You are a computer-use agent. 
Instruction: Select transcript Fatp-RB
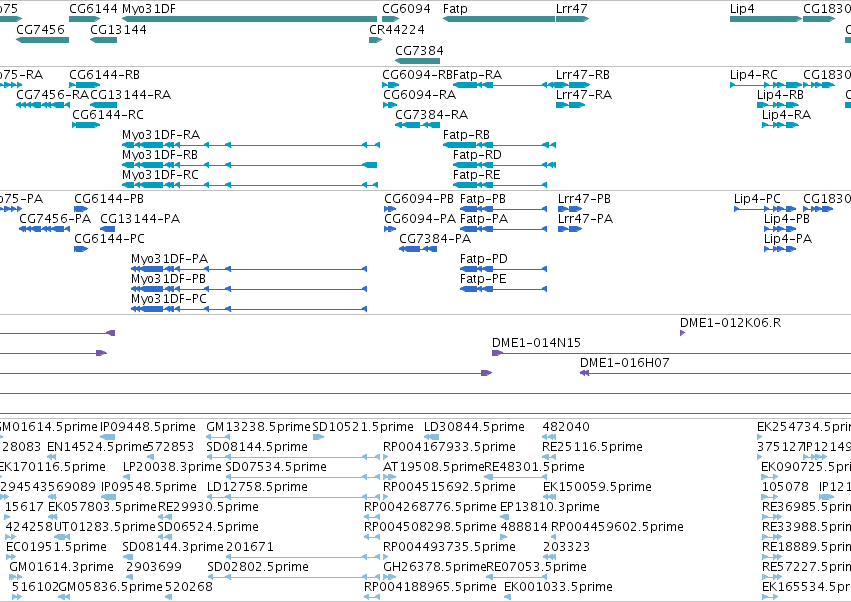(499, 145)
